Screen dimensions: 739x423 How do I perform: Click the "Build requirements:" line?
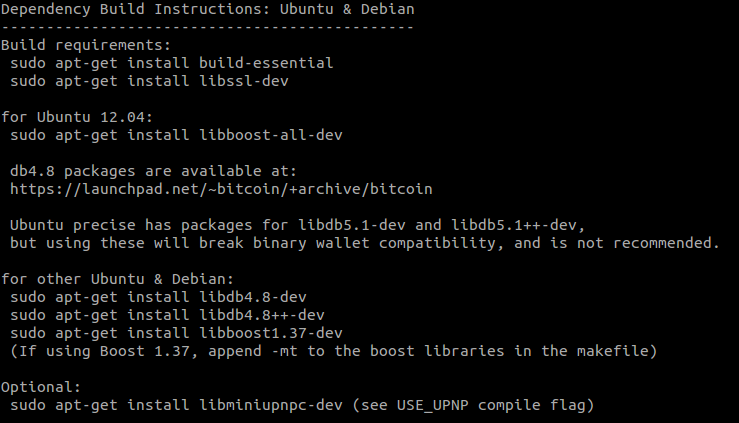85,45
